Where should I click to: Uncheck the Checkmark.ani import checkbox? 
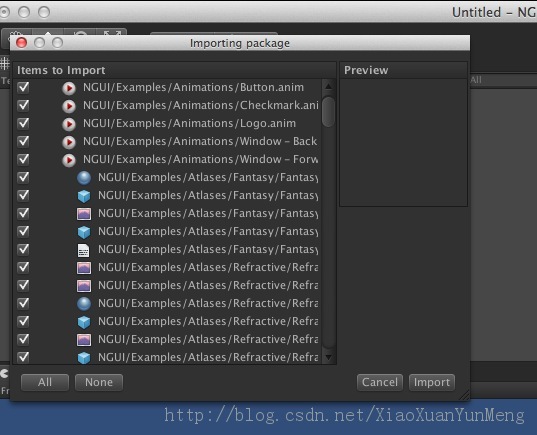tap(23, 105)
